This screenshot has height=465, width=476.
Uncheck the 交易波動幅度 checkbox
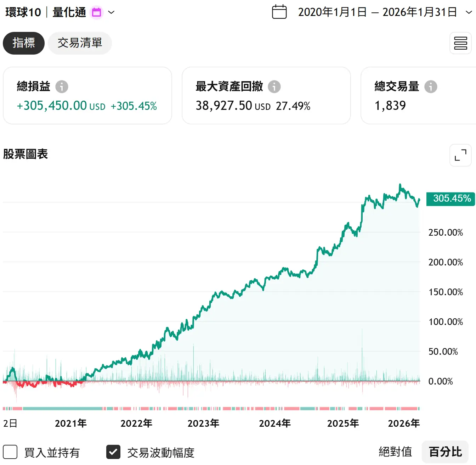click(x=113, y=452)
